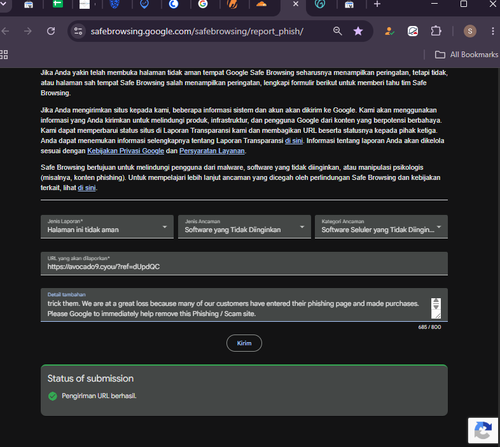Switch to the first storefront-icon tab
This screenshot has width=500, height=447.
pos(29,5)
